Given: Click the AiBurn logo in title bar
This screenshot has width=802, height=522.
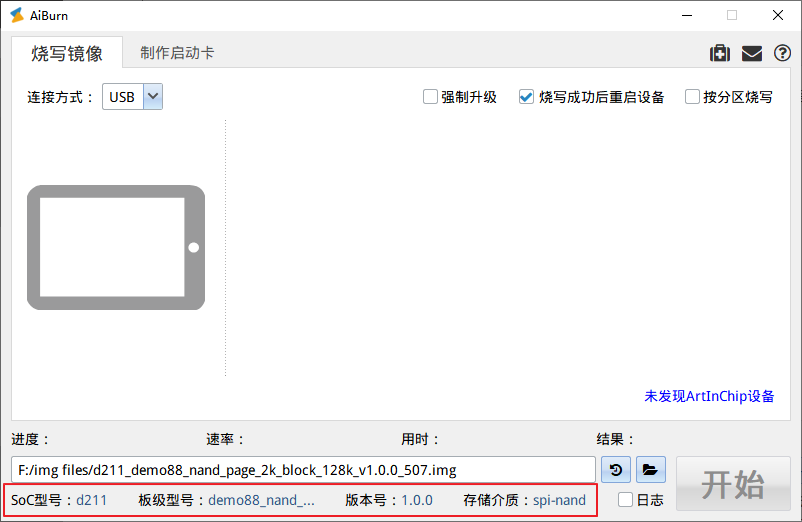Looking at the screenshot, I should tap(17, 15).
